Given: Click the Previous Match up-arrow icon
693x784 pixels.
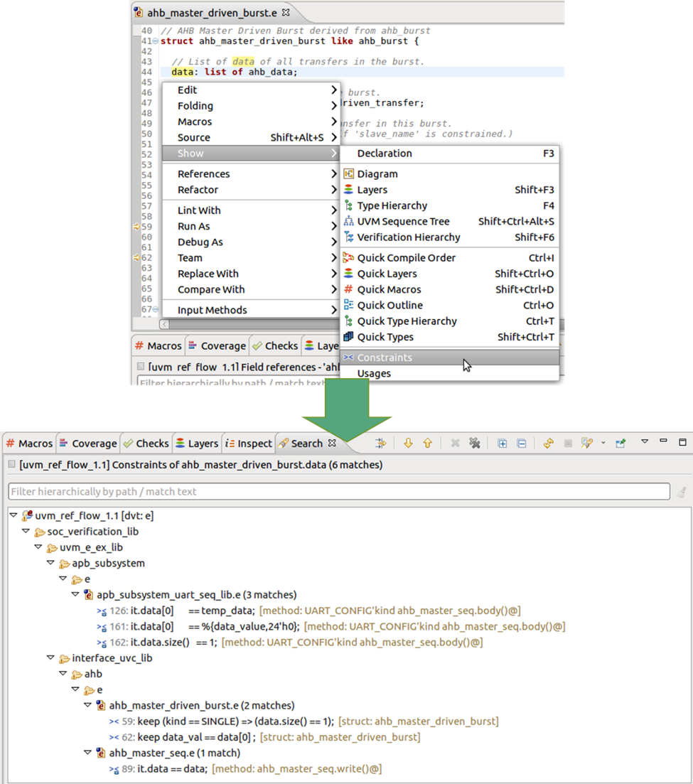Looking at the screenshot, I should click(427, 443).
